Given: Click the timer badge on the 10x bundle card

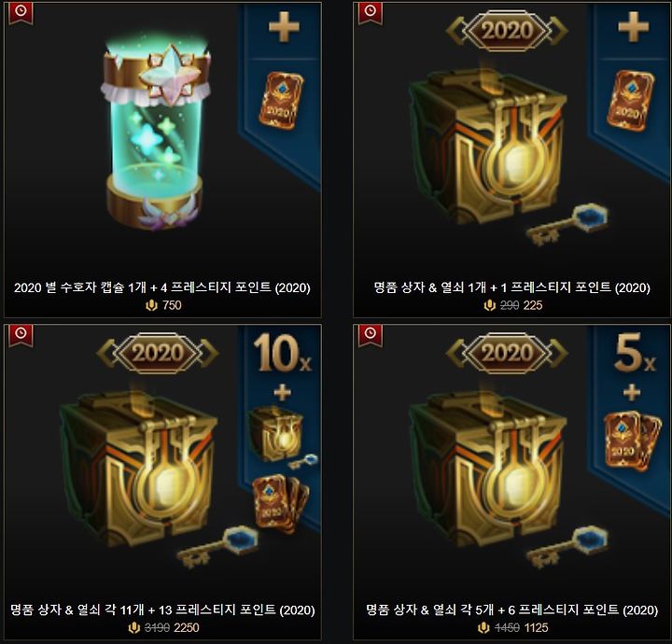Looking at the screenshot, I should [21, 335].
